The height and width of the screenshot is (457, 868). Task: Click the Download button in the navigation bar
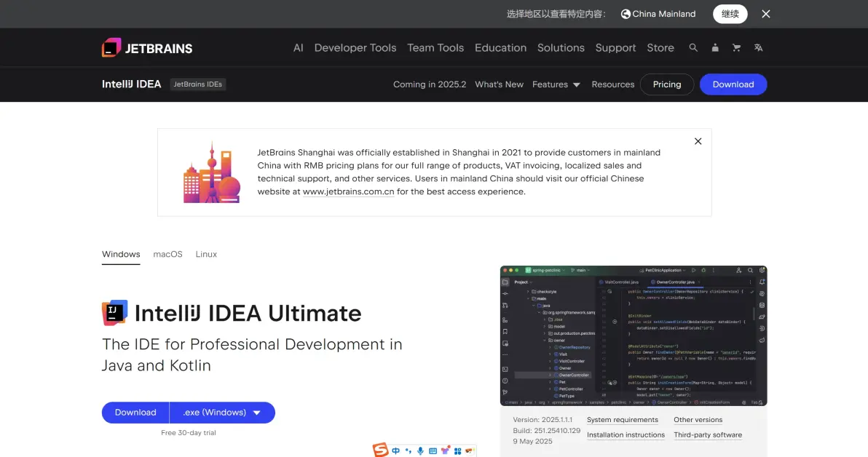pyautogui.click(x=733, y=84)
